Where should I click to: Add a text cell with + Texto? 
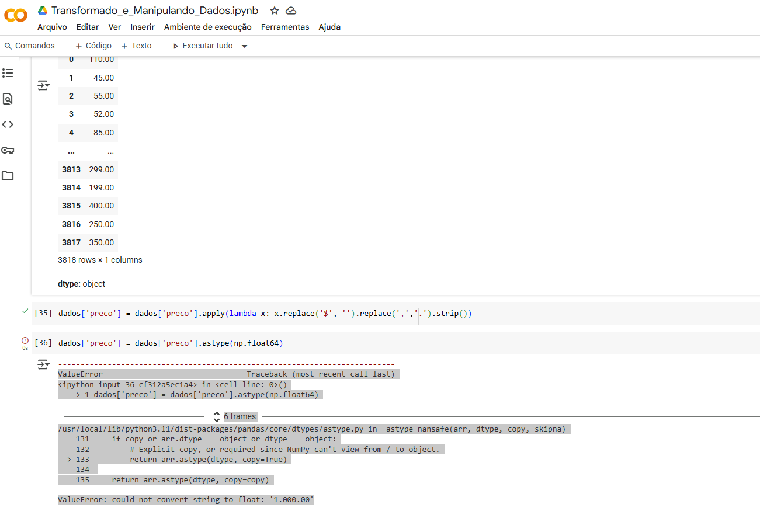[x=137, y=46]
